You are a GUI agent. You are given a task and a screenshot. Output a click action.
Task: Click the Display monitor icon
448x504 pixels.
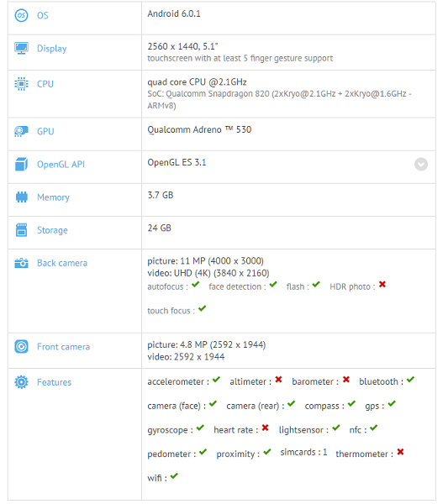21,48
